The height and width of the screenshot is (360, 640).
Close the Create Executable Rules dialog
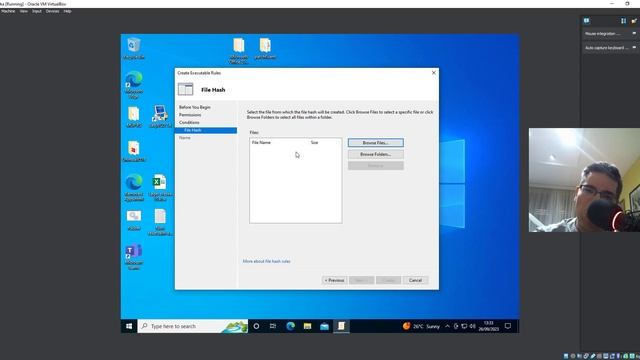click(x=433, y=73)
